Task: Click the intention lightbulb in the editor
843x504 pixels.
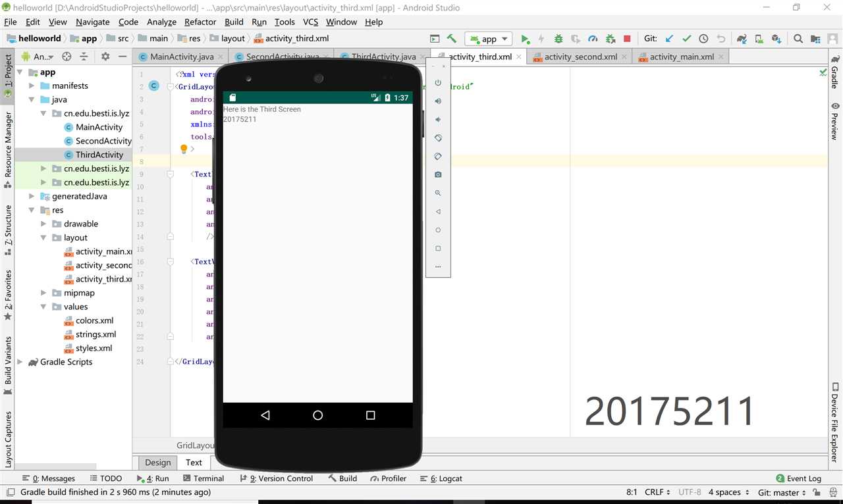Action: [184, 149]
